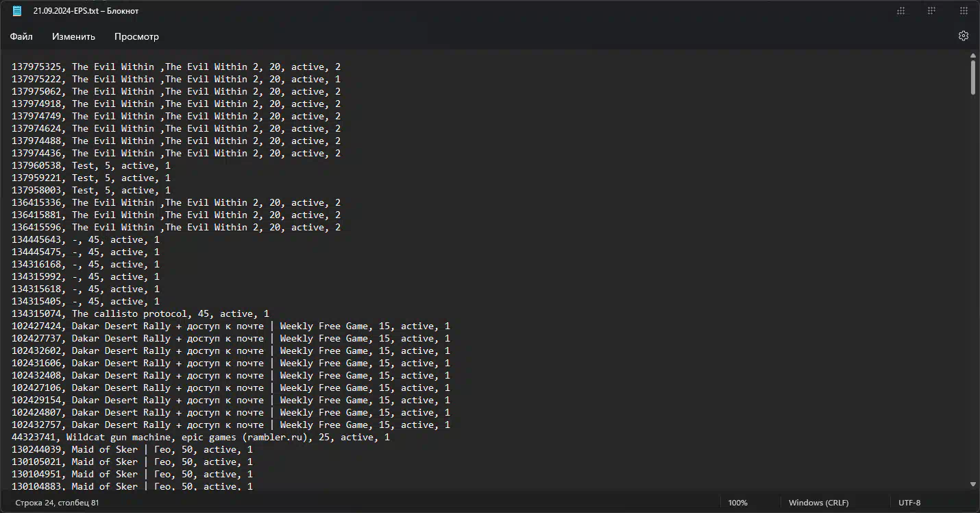Click the line starting with 137974918

176,104
